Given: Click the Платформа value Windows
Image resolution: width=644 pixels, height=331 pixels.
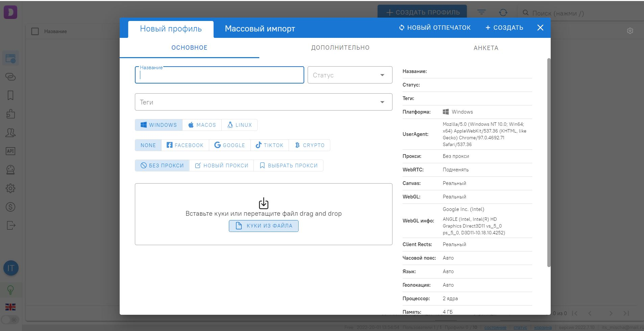Looking at the screenshot, I should point(458,112).
